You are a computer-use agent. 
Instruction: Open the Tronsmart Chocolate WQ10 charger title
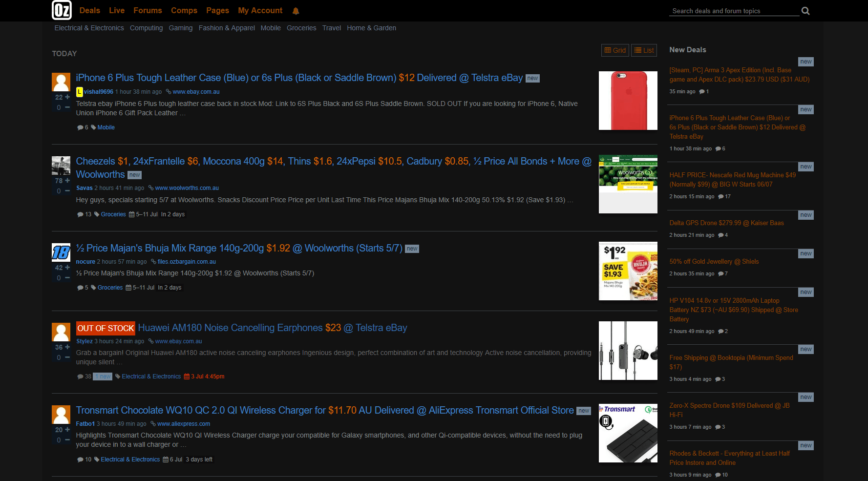point(325,410)
